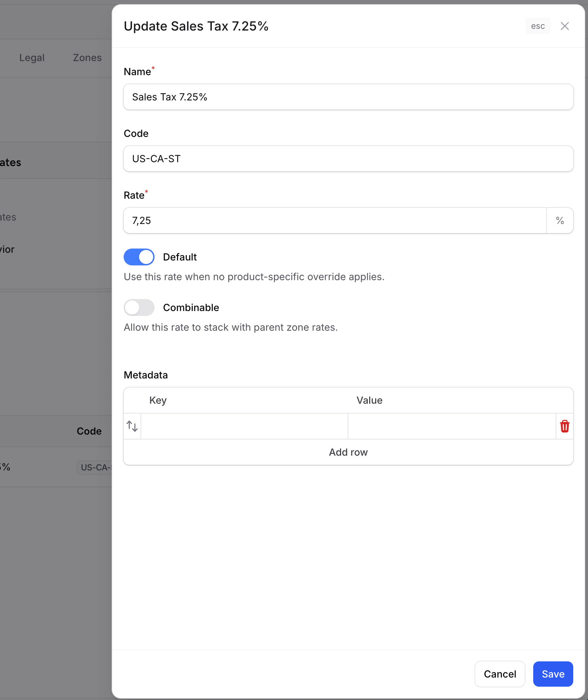Delete the metadata row with trash icon
The image size is (588, 700).
click(x=564, y=426)
